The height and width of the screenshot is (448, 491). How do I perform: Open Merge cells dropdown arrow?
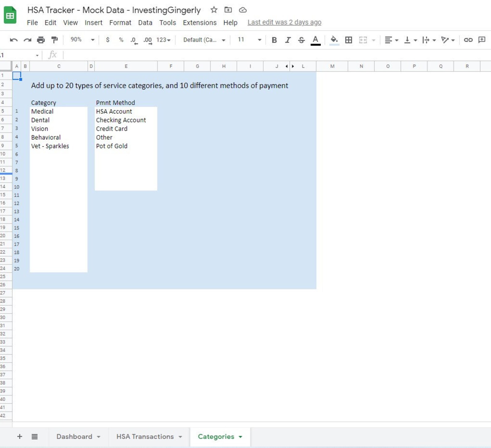pos(374,40)
